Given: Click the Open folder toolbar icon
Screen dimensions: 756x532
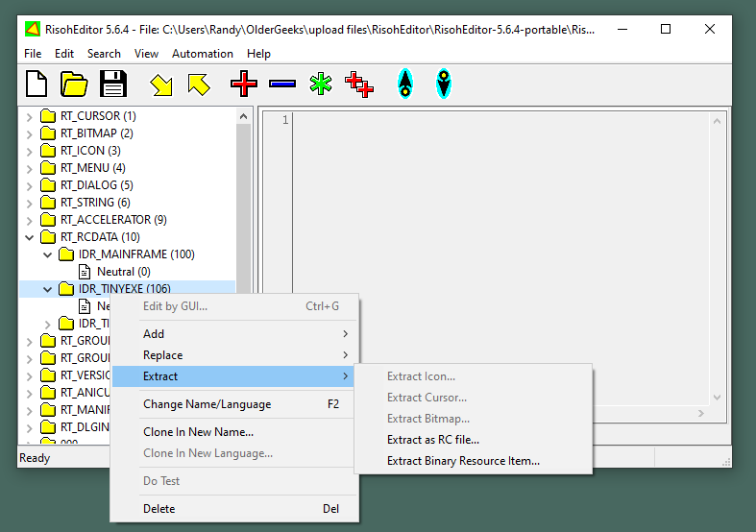Looking at the screenshot, I should 74,84.
